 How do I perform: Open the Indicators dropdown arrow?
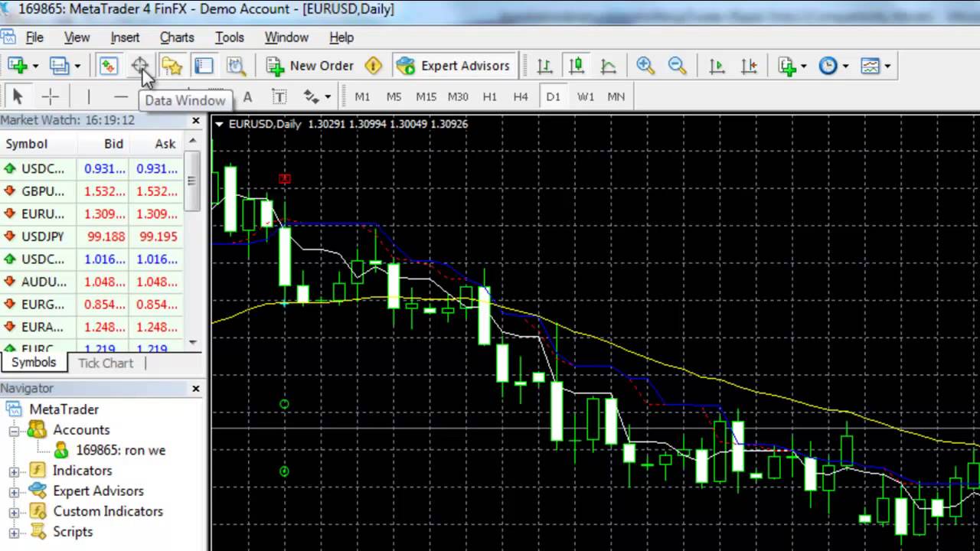803,67
